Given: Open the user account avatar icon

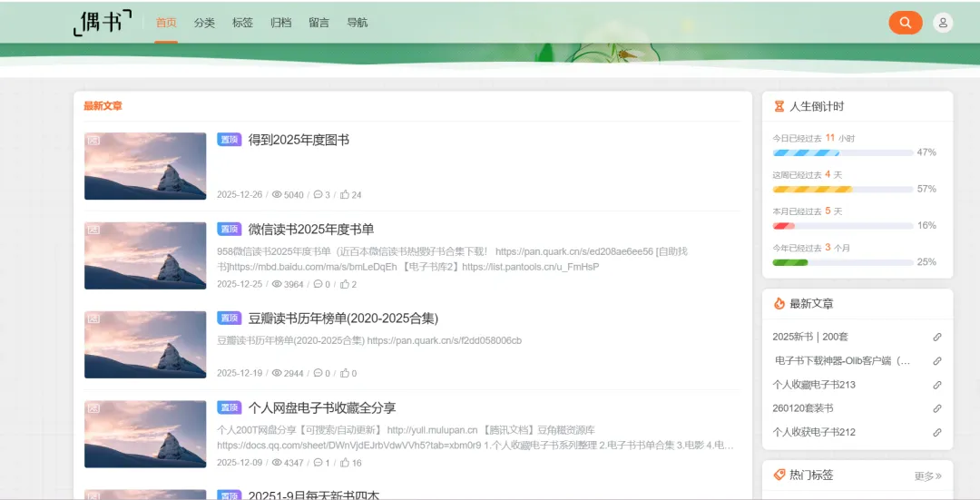Looking at the screenshot, I should point(943,23).
